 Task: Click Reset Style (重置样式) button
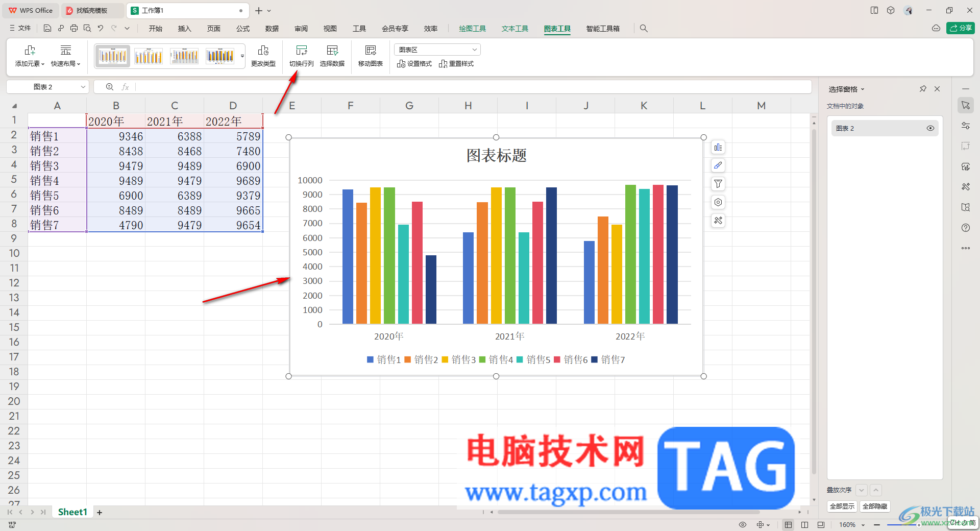(456, 64)
